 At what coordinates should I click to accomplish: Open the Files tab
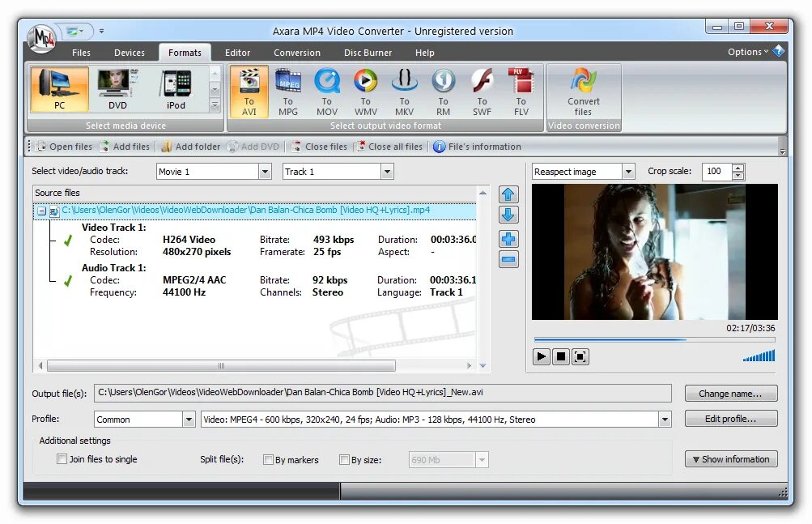click(x=81, y=53)
